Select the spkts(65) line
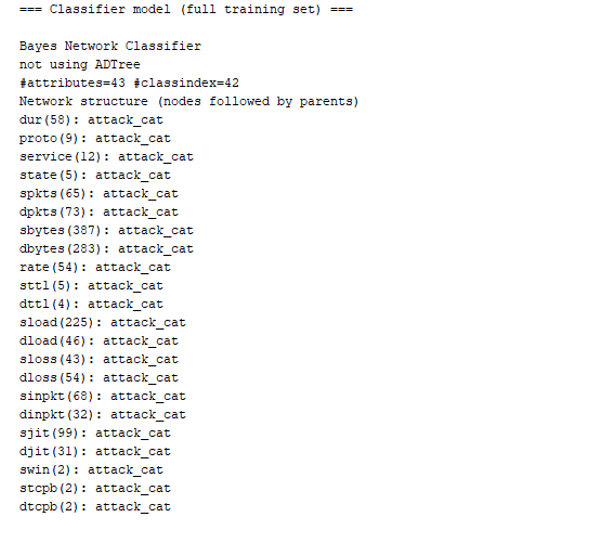Screen dimensions: 602x535 [x=99, y=194]
